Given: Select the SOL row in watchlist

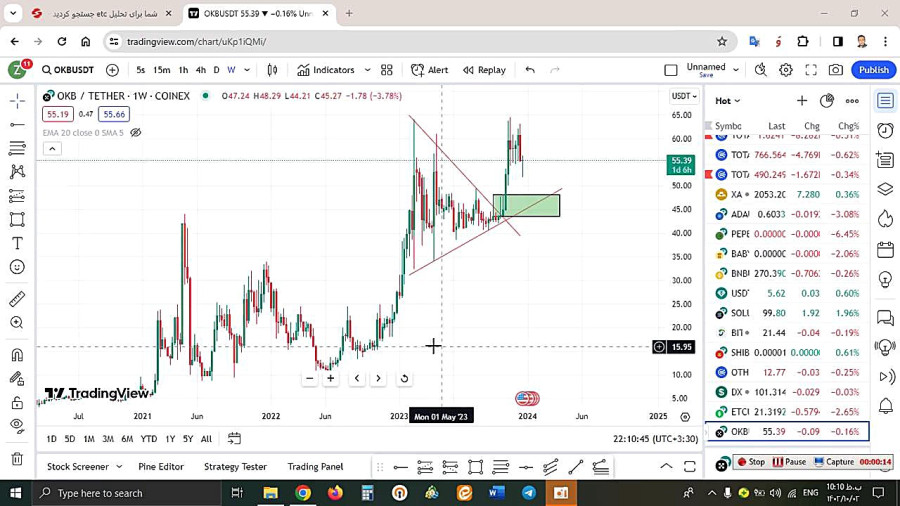Looking at the screenshot, I should [787, 313].
